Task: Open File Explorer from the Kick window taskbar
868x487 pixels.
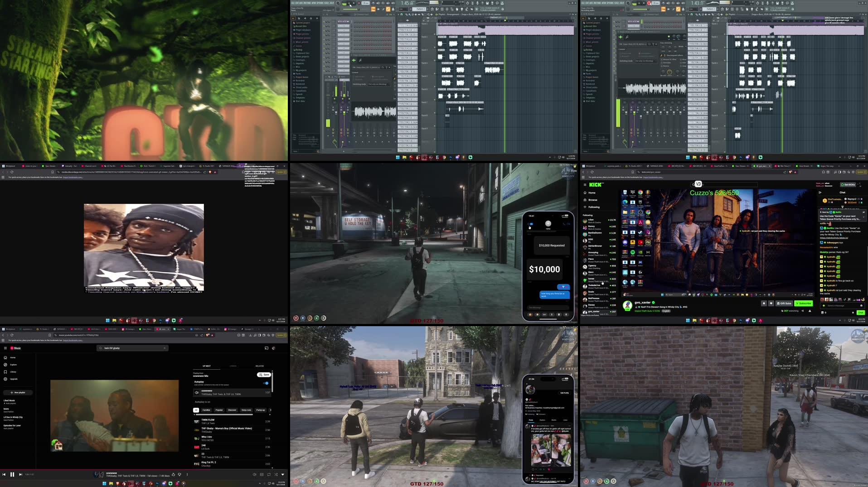Action: [695, 320]
